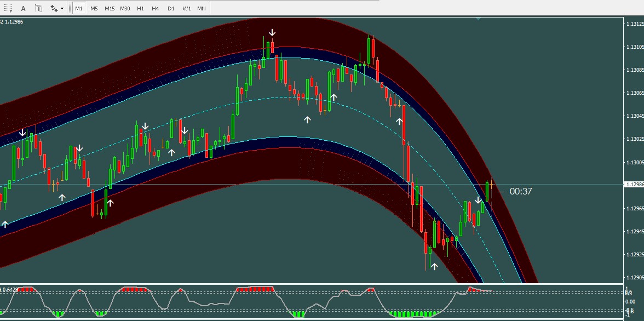The width and height of the screenshot is (644, 321).
Task: Switch to W1 timeframe
Action: coord(187,8)
